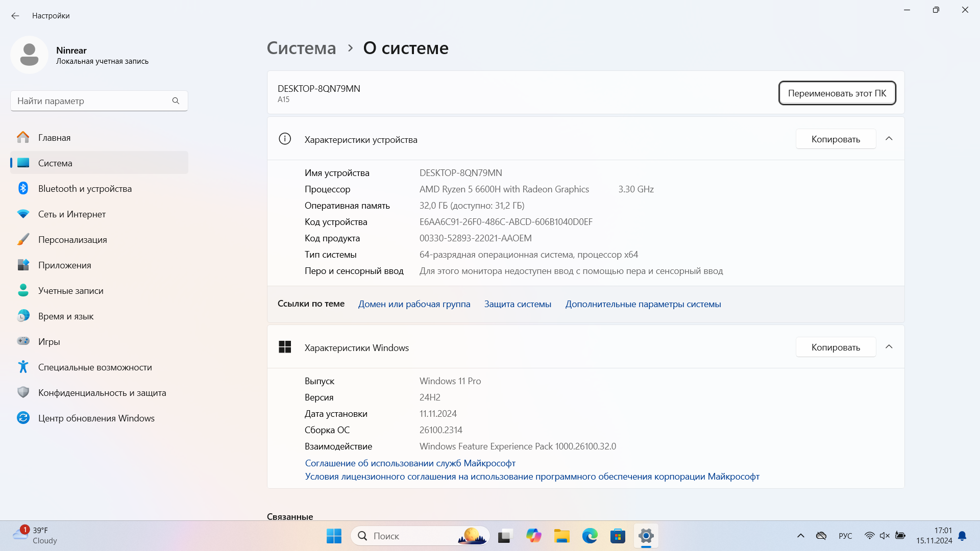Image resolution: width=980 pixels, height=551 pixels.
Task: Open Microsoft Edge from the taskbar
Action: coord(590,536)
